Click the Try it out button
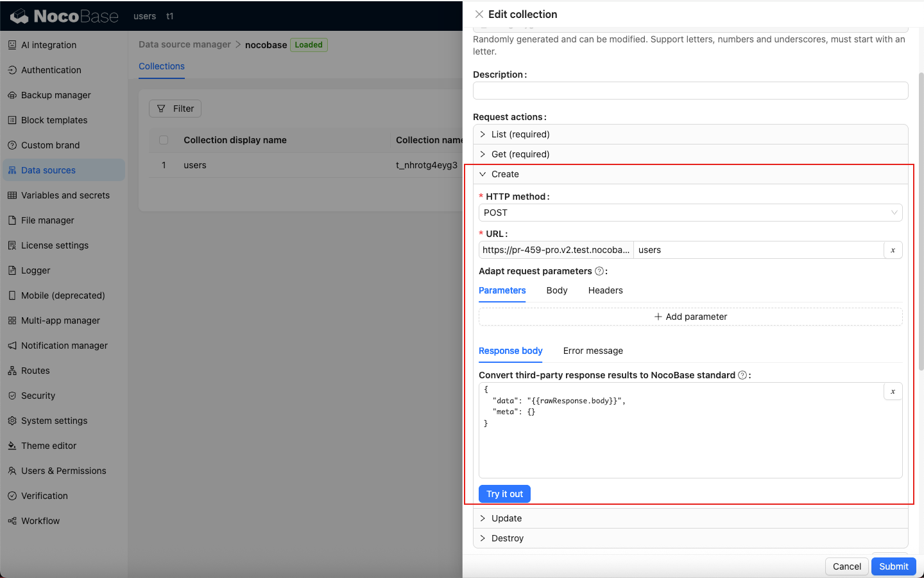Image resolution: width=924 pixels, height=578 pixels. pos(504,494)
